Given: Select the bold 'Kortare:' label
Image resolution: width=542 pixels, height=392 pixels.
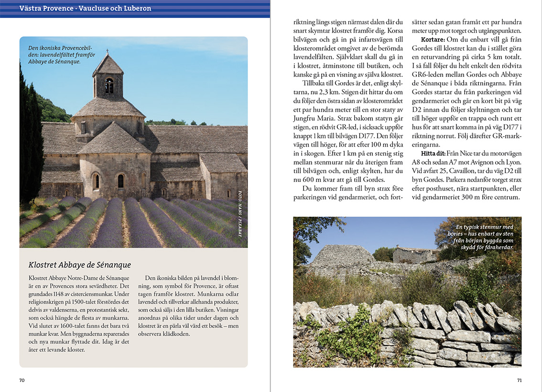Looking at the screenshot, I should point(433,39).
